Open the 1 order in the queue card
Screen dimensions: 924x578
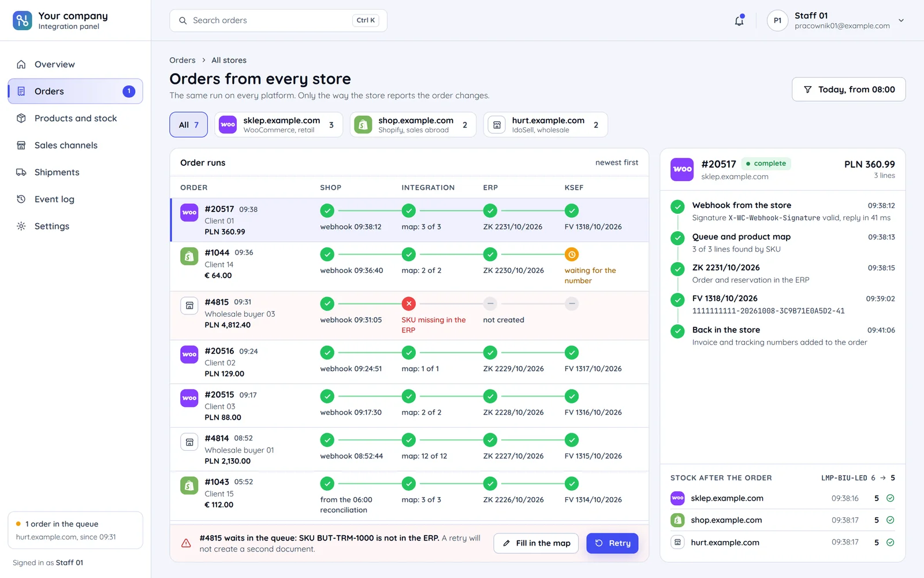(75, 530)
